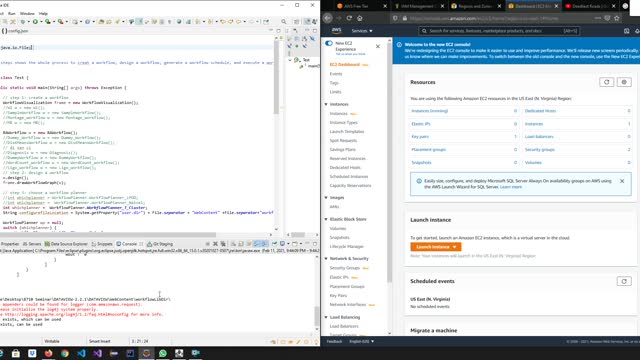Select the config.json editor tab
The image size is (640, 360).
(x=15, y=31)
